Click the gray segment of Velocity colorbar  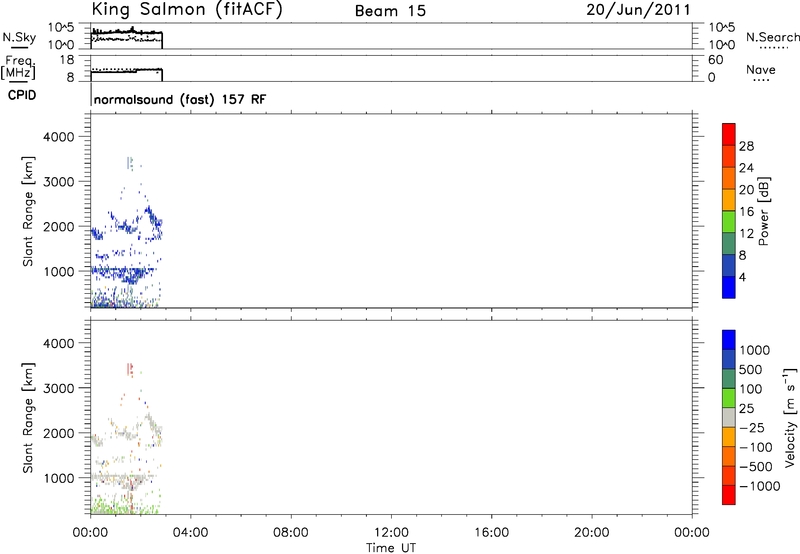tap(729, 417)
